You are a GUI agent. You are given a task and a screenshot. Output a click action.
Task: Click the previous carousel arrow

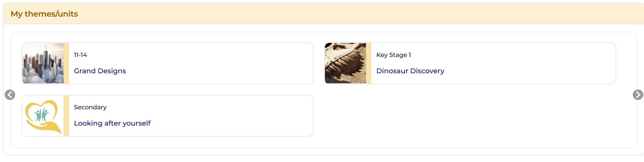click(x=10, y=95)
